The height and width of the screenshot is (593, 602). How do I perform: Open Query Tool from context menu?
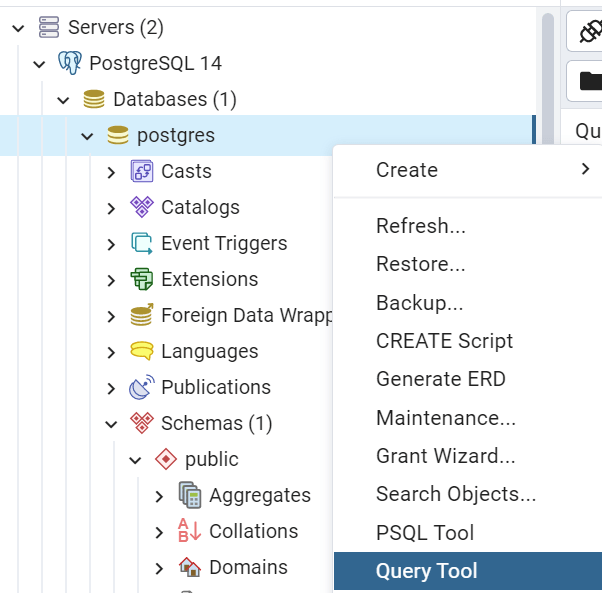pyautogui.click(x=468, y=571)
